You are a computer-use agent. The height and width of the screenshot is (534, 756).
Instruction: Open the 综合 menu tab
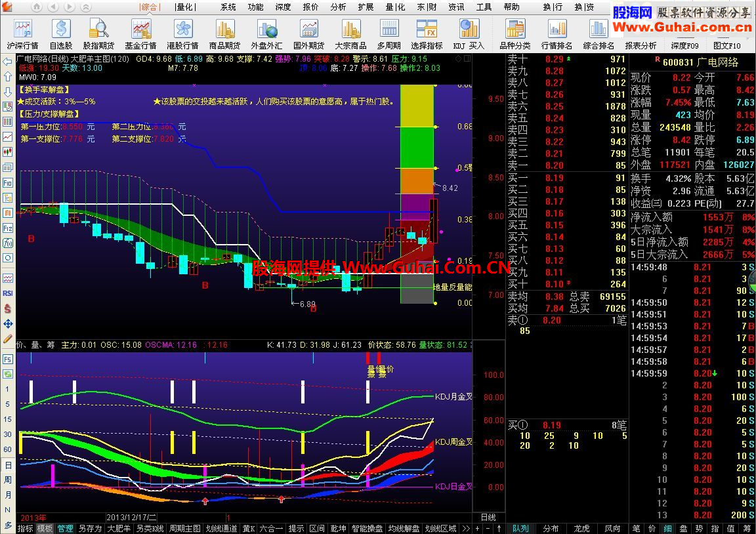[x=149, y=7]
